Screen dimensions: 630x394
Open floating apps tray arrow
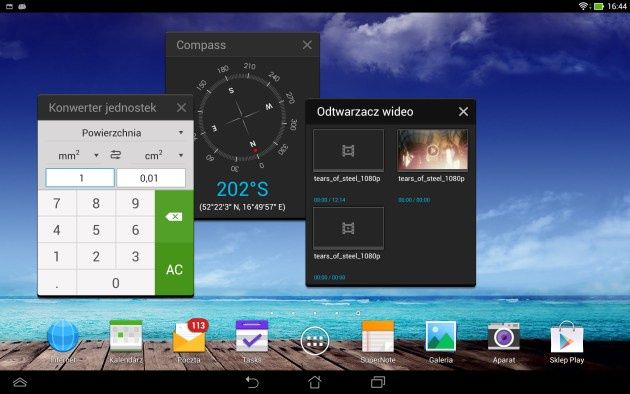coord(20,382)
